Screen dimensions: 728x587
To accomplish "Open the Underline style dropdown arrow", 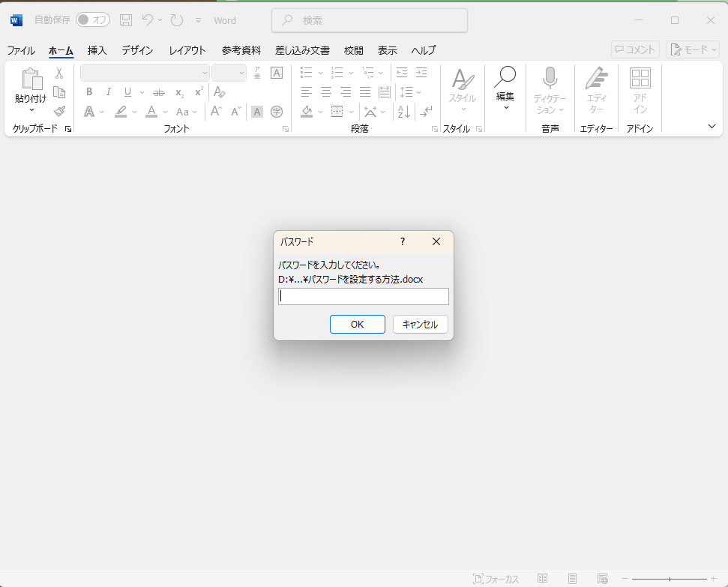I will tap(141, 91).
